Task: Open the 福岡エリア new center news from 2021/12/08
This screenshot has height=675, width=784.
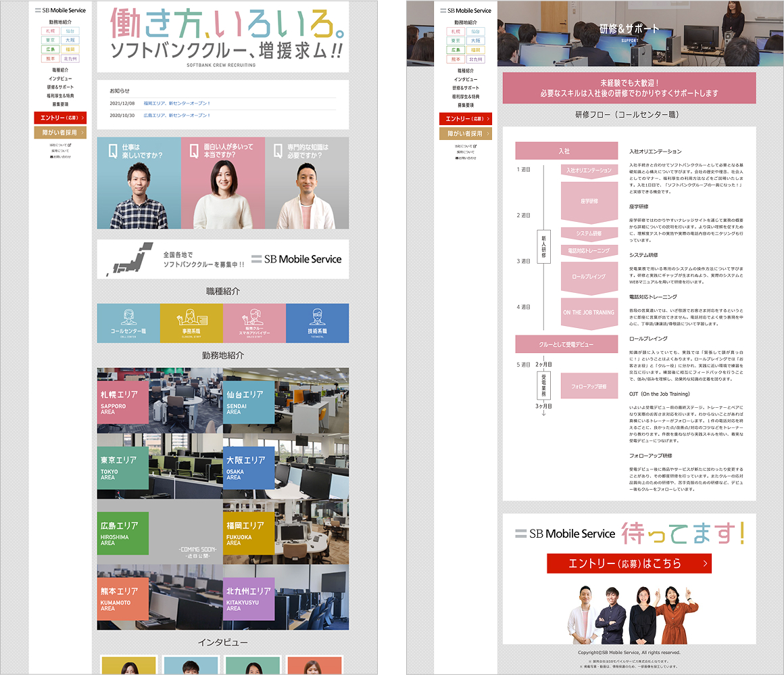Action: 177,103
